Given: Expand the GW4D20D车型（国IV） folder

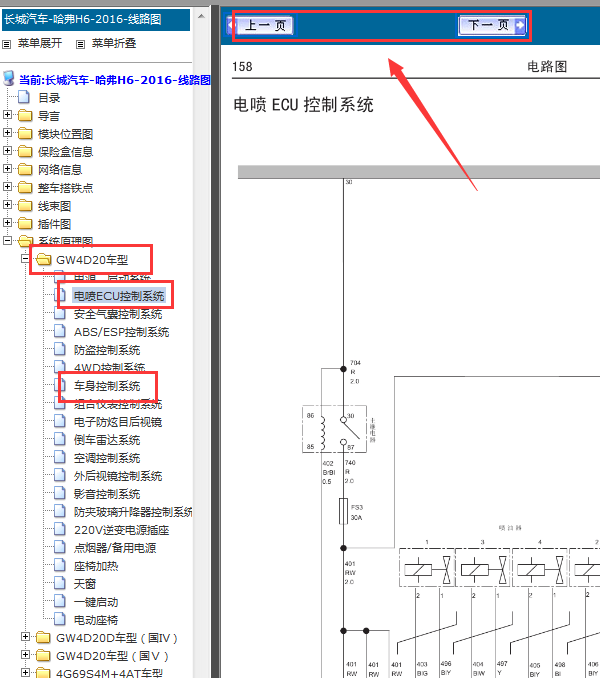Looking at the screenshot, I should pyautogui.click(x=26, y=637).
